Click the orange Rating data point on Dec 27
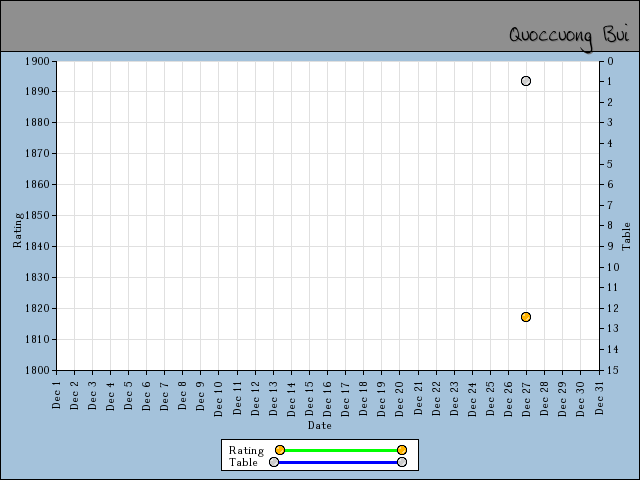The width and height of the screenshot is (640, 480). point(526,317)
